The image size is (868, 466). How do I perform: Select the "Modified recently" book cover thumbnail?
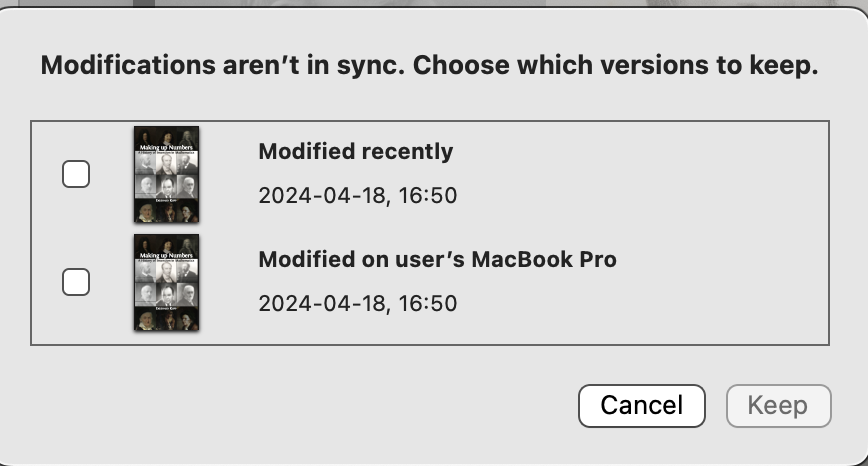pyautogui.click(x=166, y=174)
